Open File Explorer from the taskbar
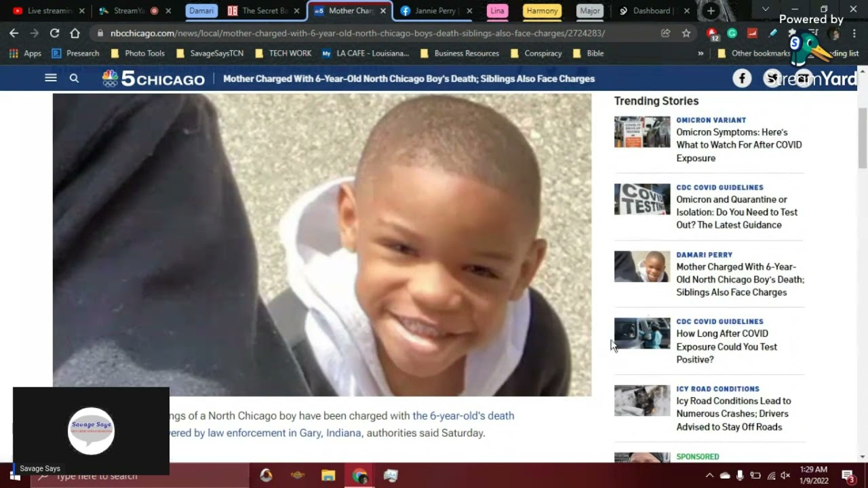Viewport: 868px width, 488px height. click(328, 476)
